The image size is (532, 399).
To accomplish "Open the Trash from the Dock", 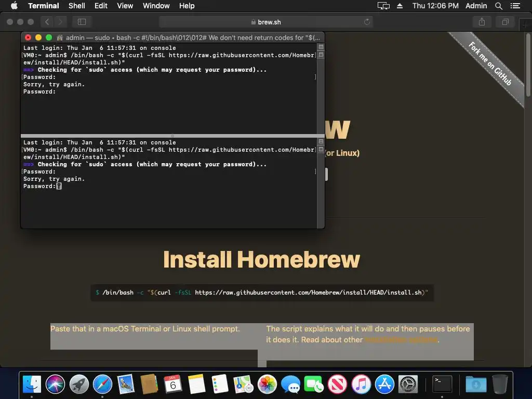I will click(x=500, y=384).
